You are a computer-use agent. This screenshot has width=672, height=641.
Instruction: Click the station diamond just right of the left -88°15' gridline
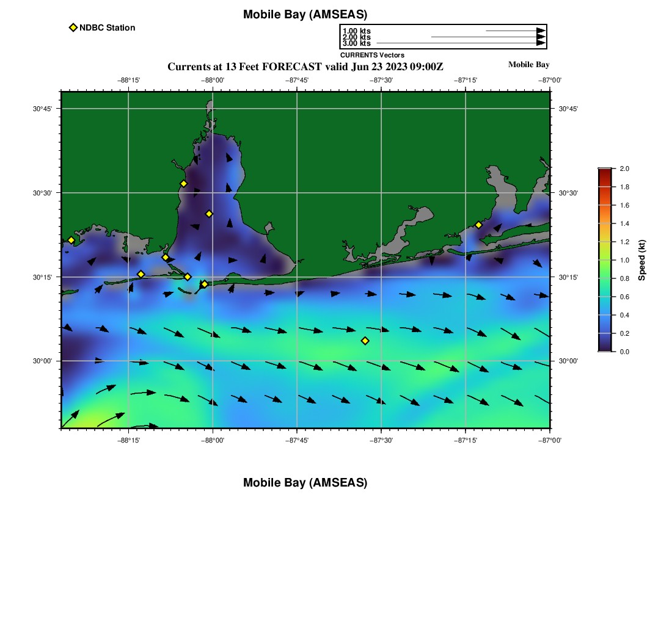(x=141, y=274)
